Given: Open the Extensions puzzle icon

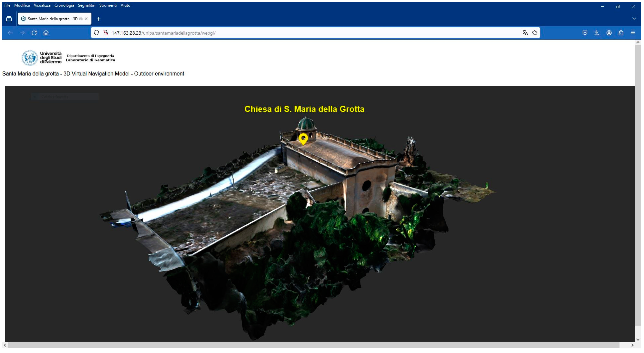Looking at the screenshot, I should pyautogui.click(x=621, y=33).
